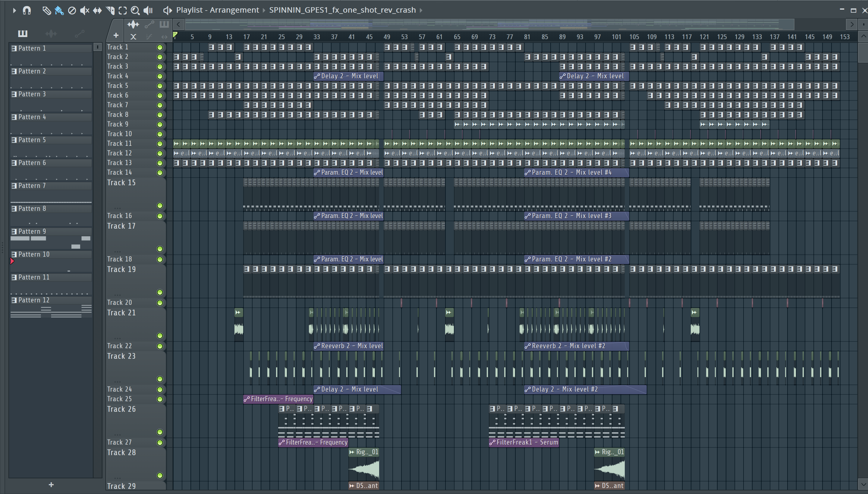Toggle the Track 11 mute light
Image resolution: width=868 pixels, height=494 pixels.
(x=159, y=144)
